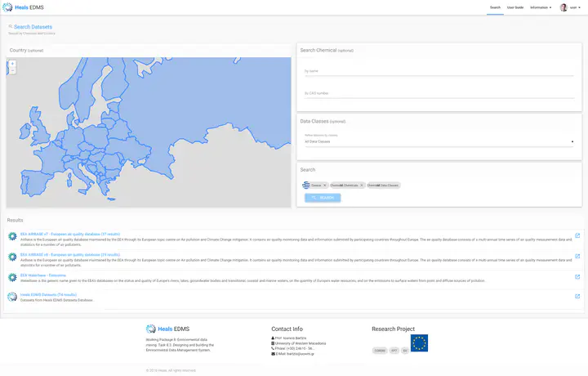
Task: Expand the All Data Classes dropdown
Action: click(x=439, y=141)
